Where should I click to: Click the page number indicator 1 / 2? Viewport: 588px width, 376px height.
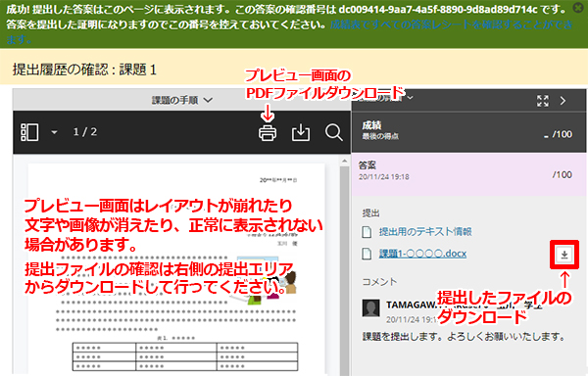85,132
